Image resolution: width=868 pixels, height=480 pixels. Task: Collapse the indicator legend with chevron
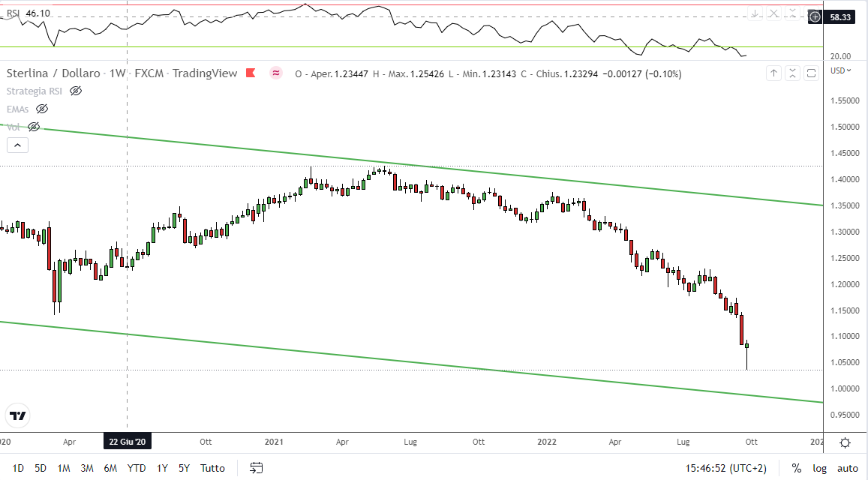point(18,145)
